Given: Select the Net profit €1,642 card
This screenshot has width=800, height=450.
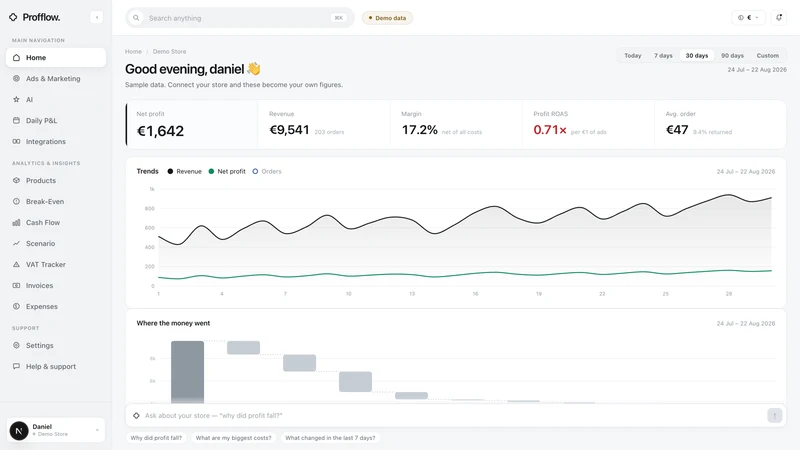Looking at the screenshot, I should pyautogui.click(x=192, y=124).
